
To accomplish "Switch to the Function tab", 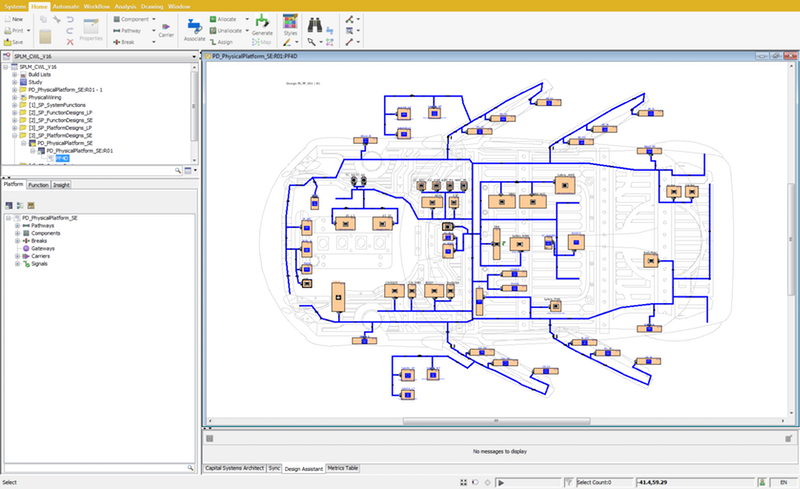I will click(x=38, y=185).
